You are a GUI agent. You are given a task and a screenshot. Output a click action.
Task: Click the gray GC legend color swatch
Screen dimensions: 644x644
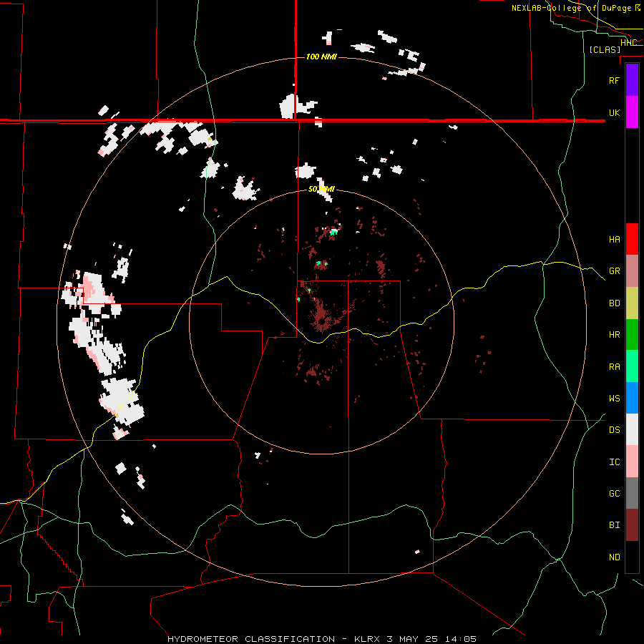(632, 493)
